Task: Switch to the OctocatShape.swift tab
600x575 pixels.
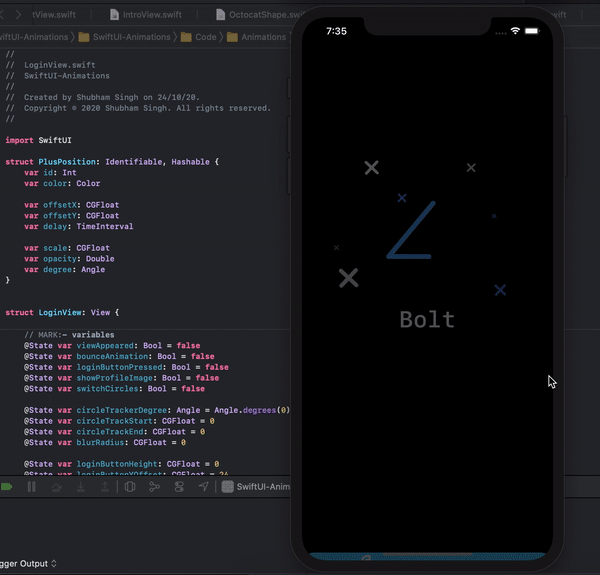Action: 260,15
